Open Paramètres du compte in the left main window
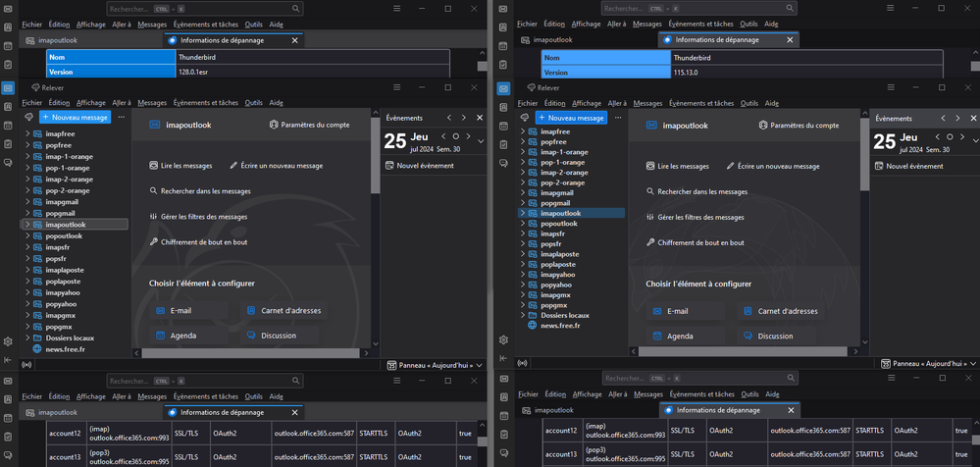 click(x=310, y=126)
